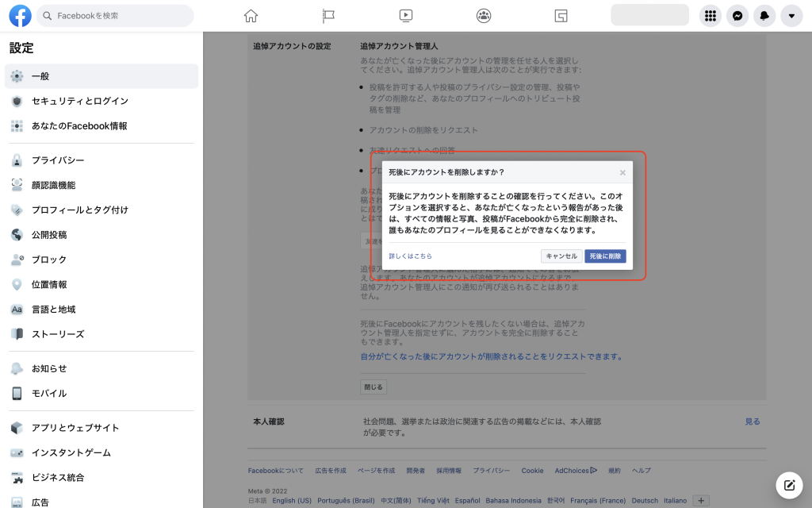Screen dimensions: 812x508
Task: Open セキュリティとログイン settings
Action: point(101,101)
